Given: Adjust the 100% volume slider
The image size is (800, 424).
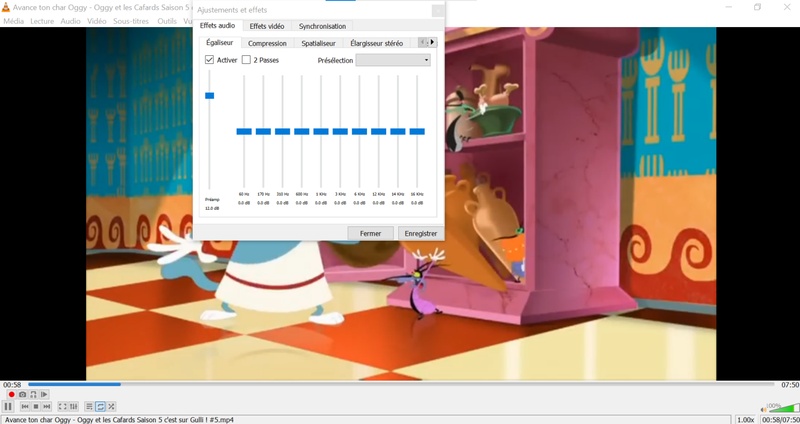Looking at the screenshot, I should coord(784,407).
